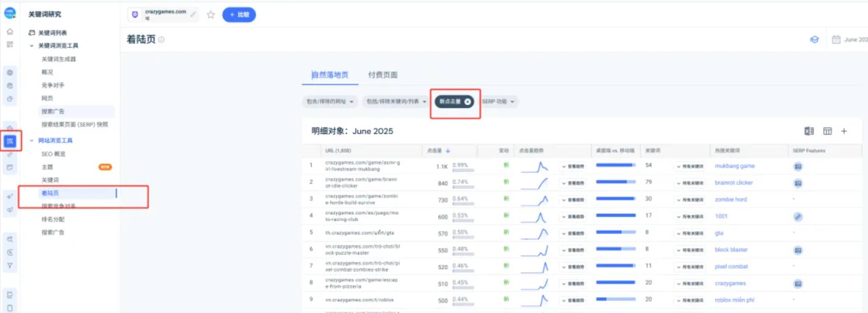Open 排名分配 in the sidebar
Image resolution: width=868 pixels, height=313 pixels.
[x=53, y=220]
